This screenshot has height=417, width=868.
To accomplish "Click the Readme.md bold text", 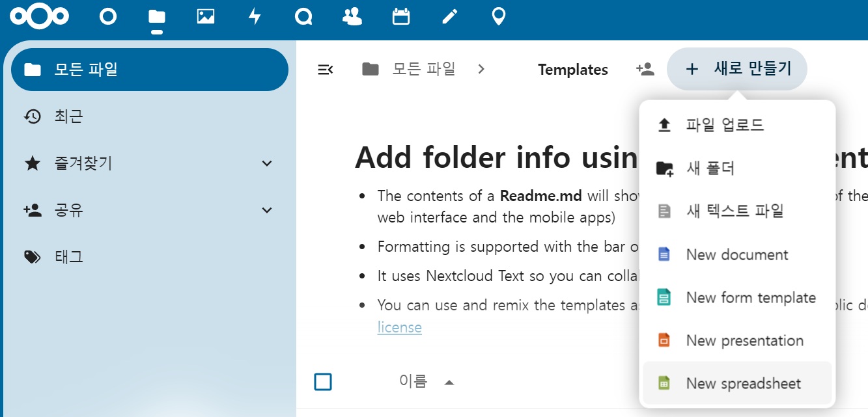I will point(542,196).
